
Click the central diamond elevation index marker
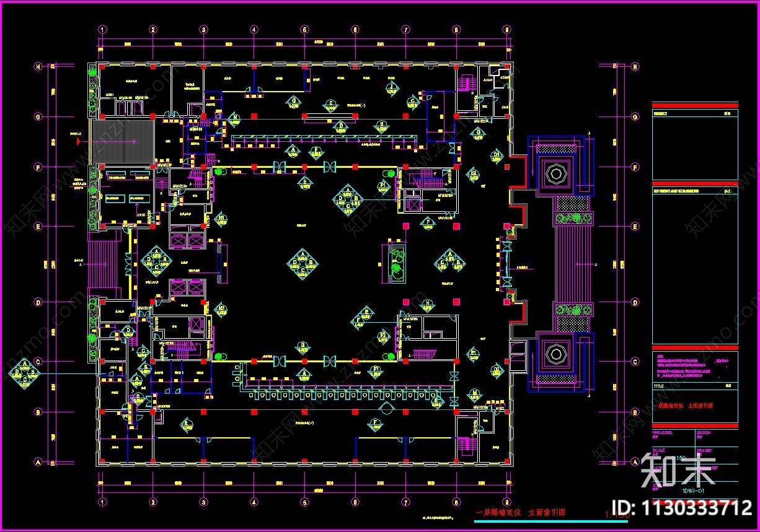pos(303,264)
